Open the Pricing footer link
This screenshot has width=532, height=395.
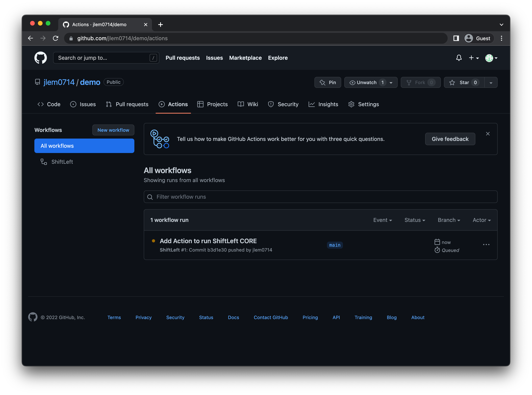310,317
